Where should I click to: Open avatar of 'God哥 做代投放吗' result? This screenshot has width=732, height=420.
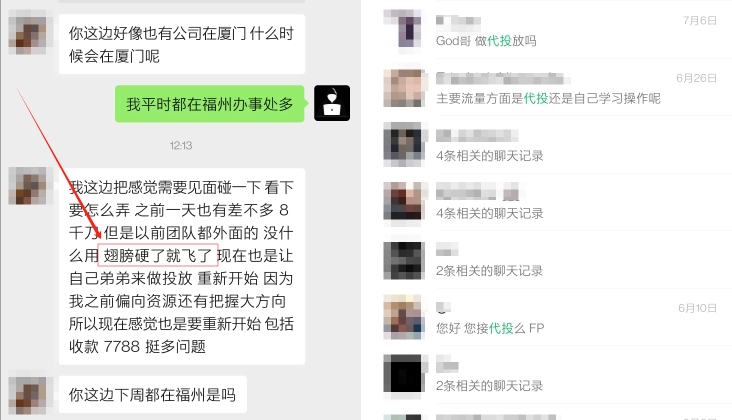[404, 29]
